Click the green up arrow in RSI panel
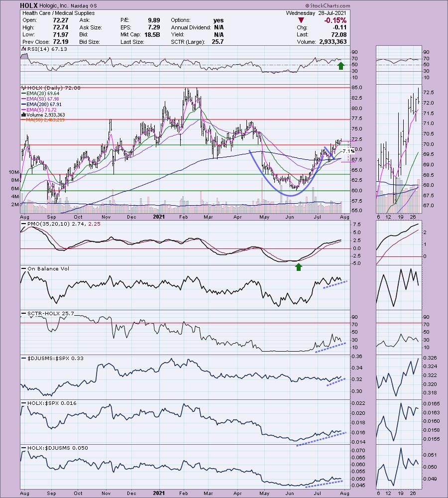The height and width of the screenshot is (498, 448). pyautogui.click(x=341, y=66)
